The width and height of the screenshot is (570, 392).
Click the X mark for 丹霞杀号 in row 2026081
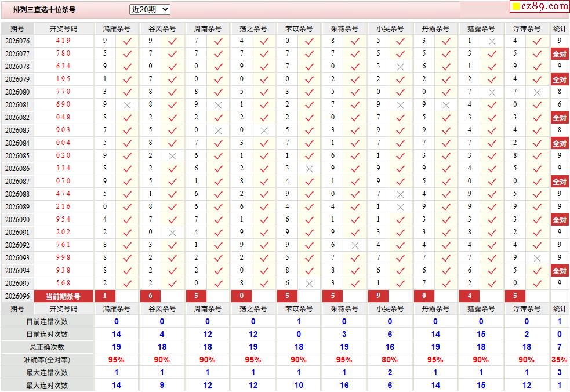tap(446, 105)
